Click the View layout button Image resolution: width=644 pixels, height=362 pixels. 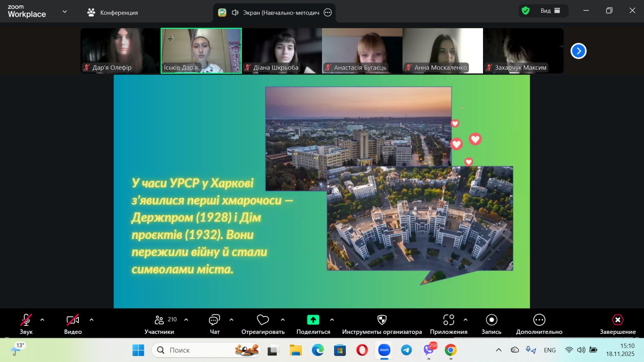pyautogui.click(x=550, y=11)
